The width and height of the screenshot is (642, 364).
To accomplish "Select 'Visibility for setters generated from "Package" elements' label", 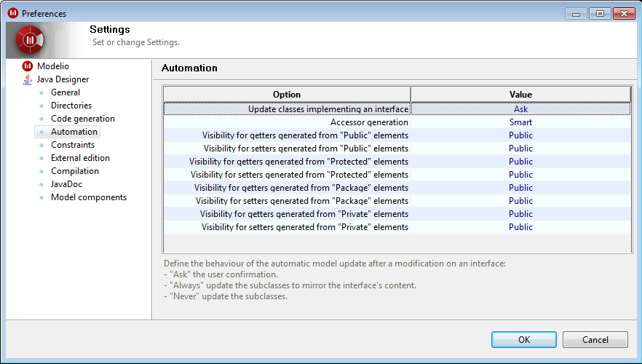I will click(302, 201).
